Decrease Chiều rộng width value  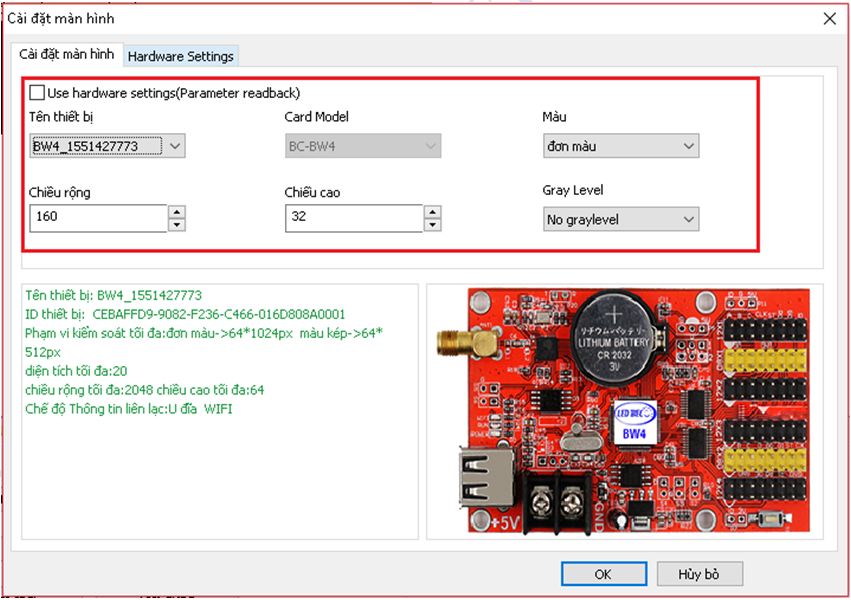(176, 224)
